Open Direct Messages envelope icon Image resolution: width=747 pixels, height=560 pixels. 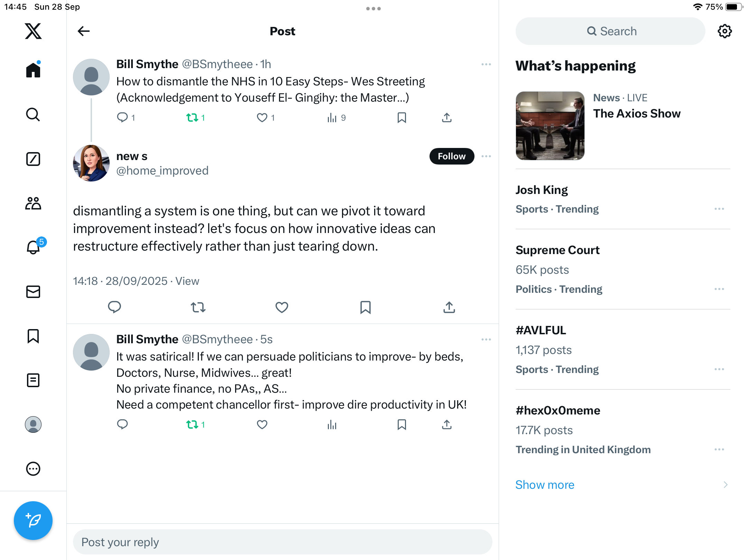[33, 292]
